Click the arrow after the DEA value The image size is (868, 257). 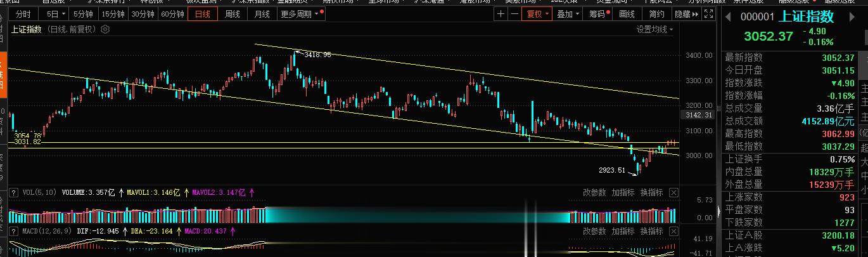tap(178, 231)
